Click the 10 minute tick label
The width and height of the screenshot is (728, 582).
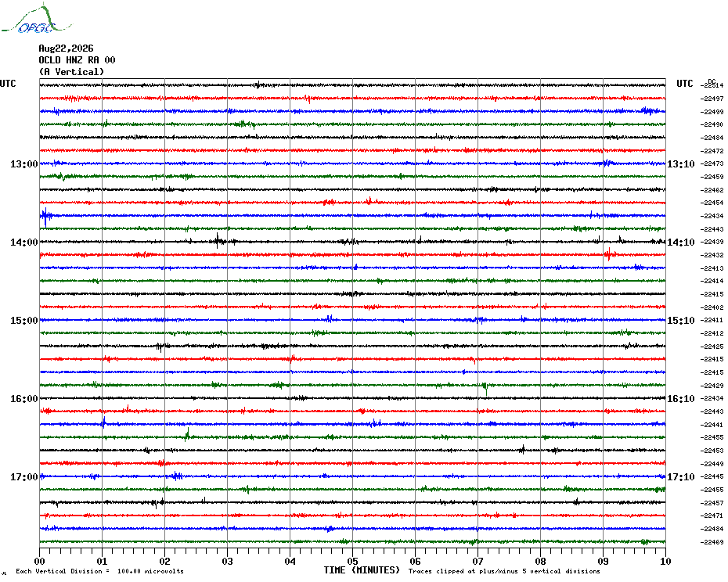(x=666, y=561)
